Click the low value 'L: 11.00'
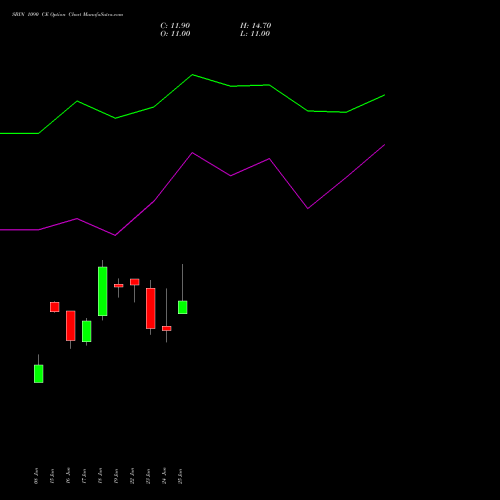Viewport: 500px width, 500px height. pos(255,34)
